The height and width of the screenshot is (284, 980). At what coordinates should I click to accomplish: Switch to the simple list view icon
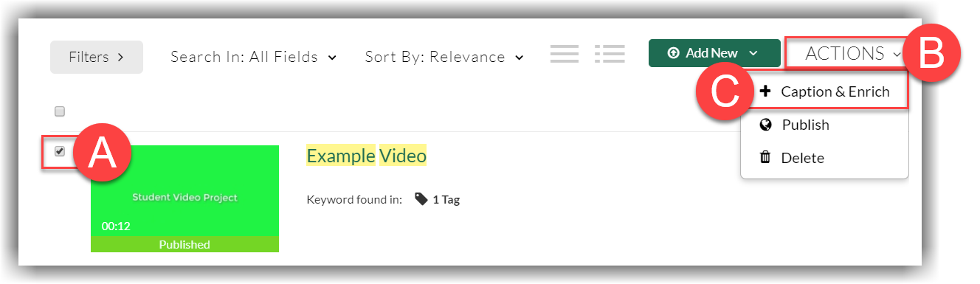coord(565,54)
